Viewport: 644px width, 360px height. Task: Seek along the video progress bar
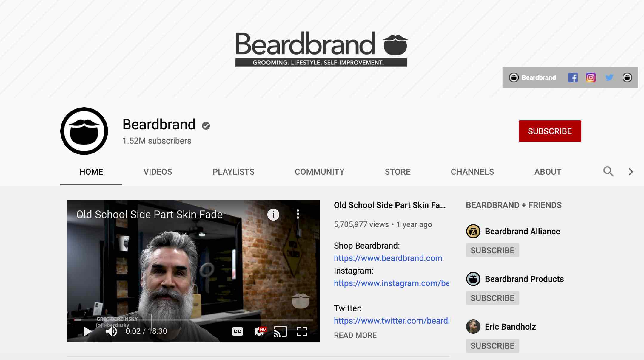click(193, 320)
